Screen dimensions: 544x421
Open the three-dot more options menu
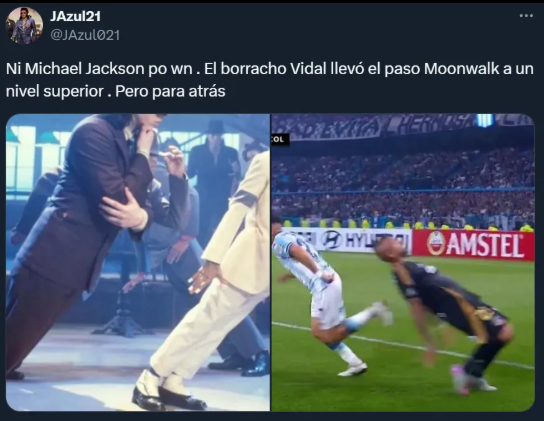tap(526, 16)
